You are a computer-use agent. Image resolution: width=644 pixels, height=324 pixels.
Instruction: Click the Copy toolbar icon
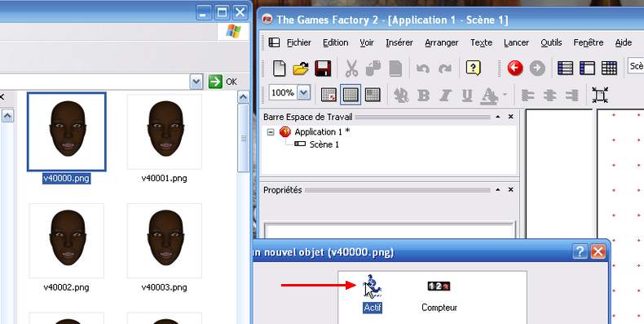pos(373,69)
